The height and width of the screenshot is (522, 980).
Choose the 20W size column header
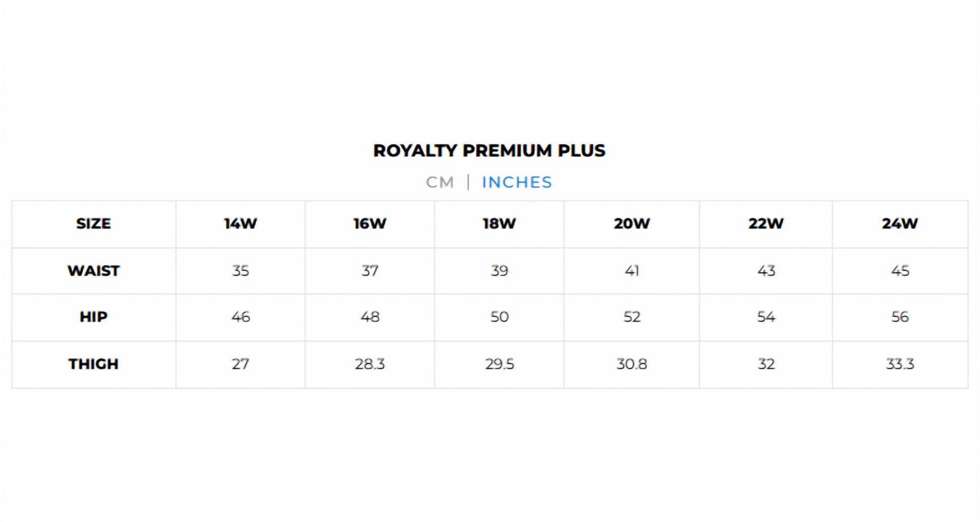(632, 223)
